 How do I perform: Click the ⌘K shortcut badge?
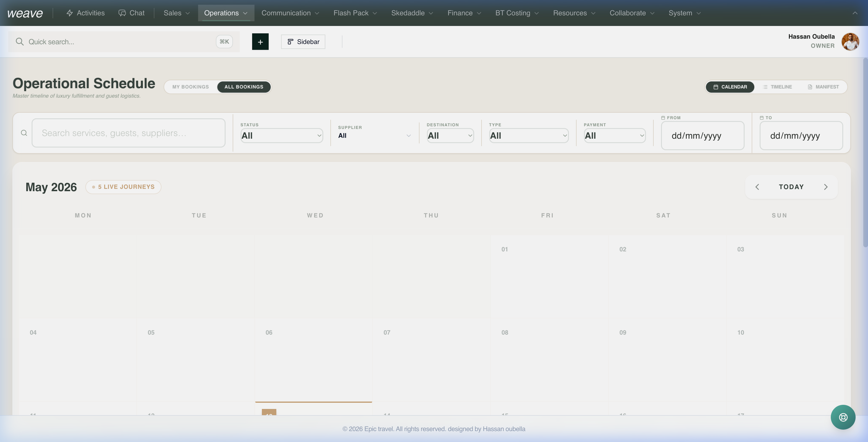pos(224,42)
